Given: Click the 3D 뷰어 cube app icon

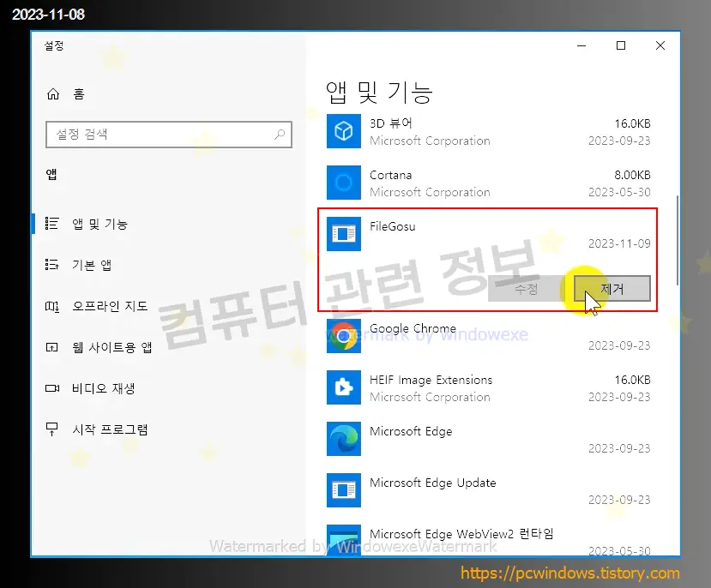Looking at the screenshot, I should (344, 131).
